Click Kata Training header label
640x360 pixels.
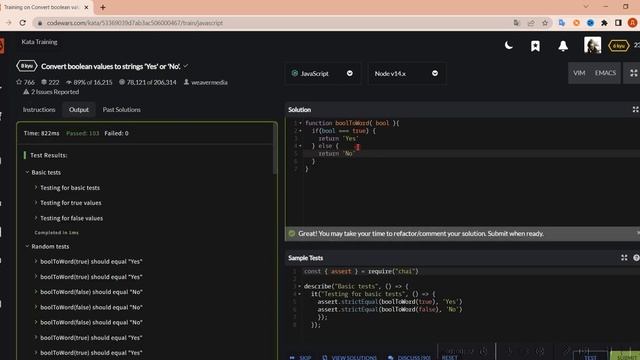tap(40, 42)
